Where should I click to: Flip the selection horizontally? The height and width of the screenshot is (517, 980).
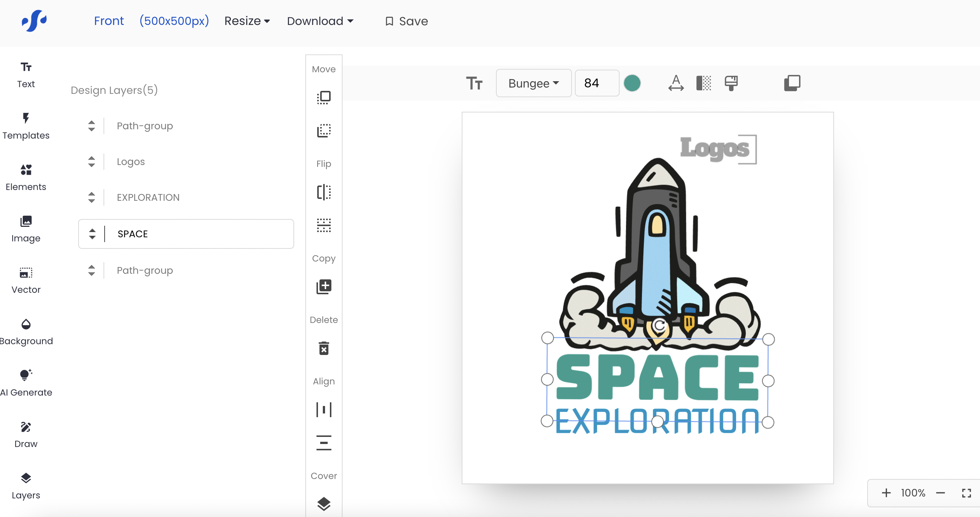(x=324, y=192)
